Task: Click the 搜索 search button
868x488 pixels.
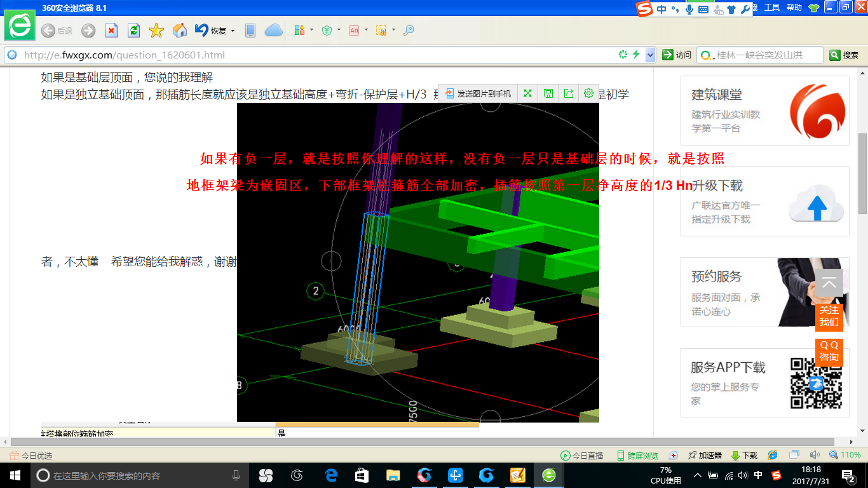Action: pos(844,55)
